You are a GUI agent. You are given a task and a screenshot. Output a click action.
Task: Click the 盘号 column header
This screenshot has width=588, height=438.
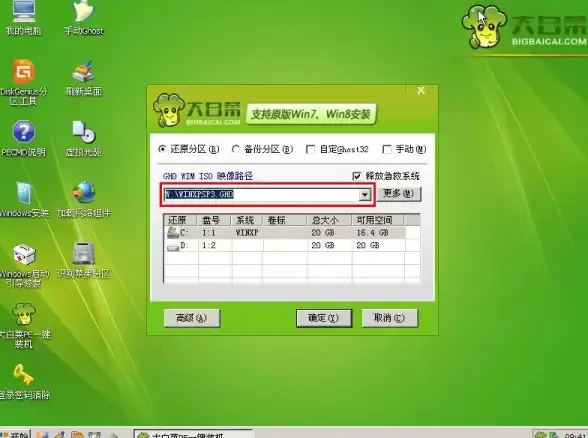click(215, 220)
